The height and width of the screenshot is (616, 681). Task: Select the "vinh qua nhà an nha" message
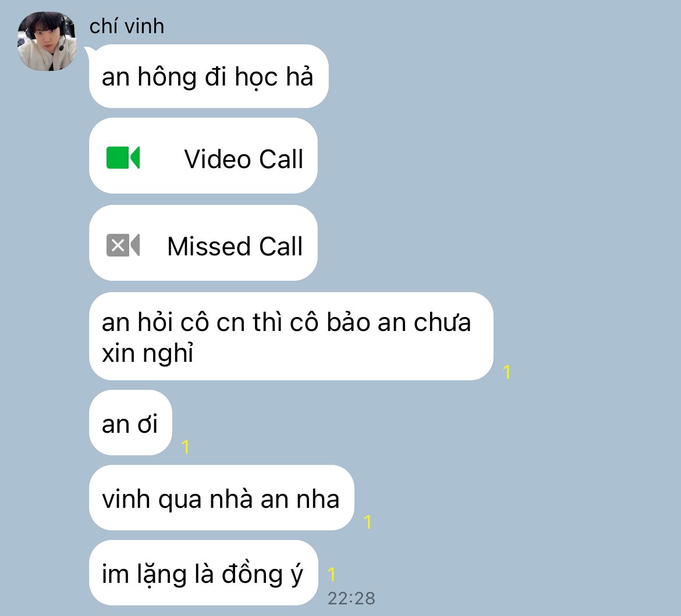point(222,498)
